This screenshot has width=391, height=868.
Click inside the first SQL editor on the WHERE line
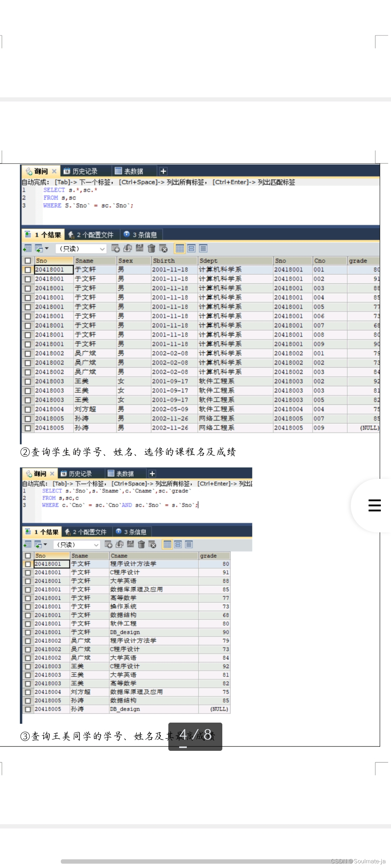pos(89,205)
